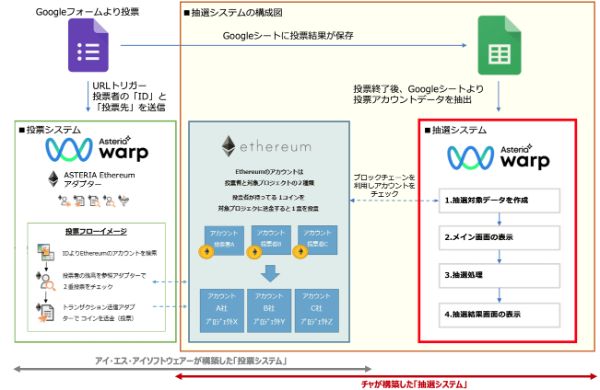Click the gold coin on 投票者A account
The image size is (600, 390).
click(x=206, y=251)
